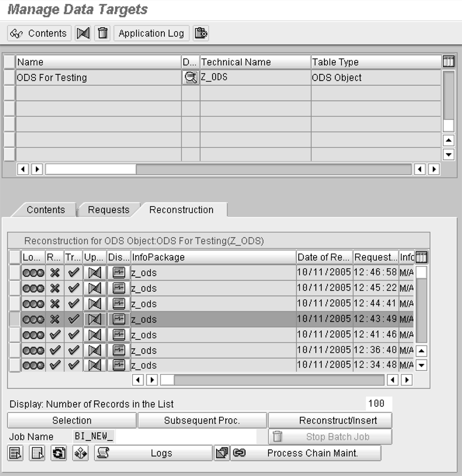Click the select-all corner cell of reconstruction table
Viewport: 462px width, 476px height.
(14, 257)
